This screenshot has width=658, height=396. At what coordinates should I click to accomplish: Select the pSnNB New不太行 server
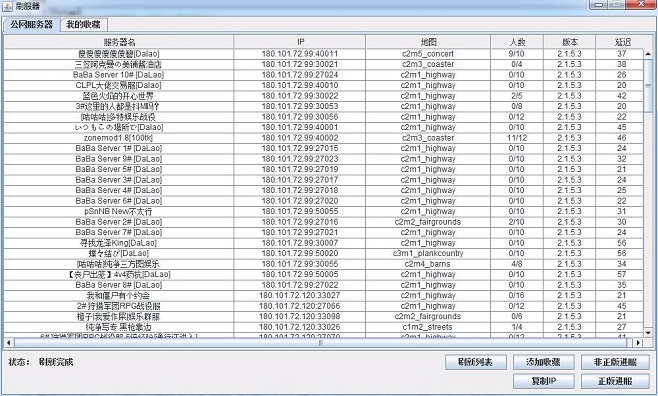coord(119,211)
